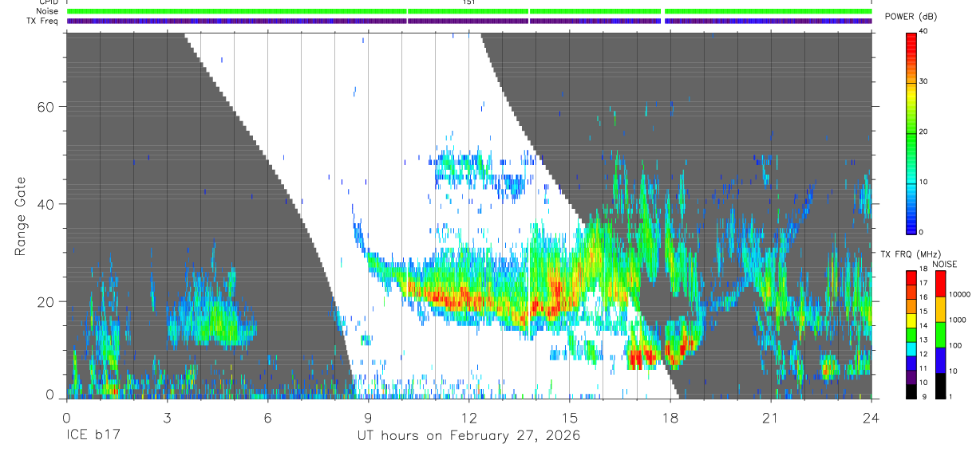The image size is (980, 452).
Task: Select purple swatch of TX FRQ legend
Action: tap(911, 377)
